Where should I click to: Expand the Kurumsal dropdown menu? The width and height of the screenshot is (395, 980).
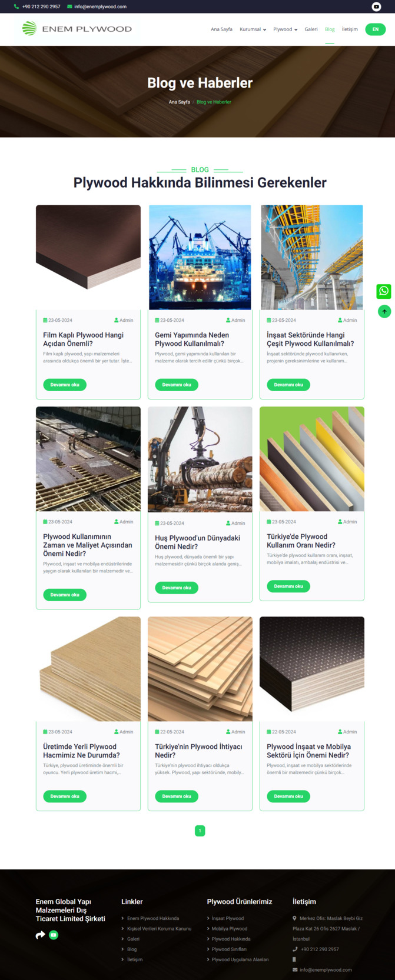[x=253, y=29]
